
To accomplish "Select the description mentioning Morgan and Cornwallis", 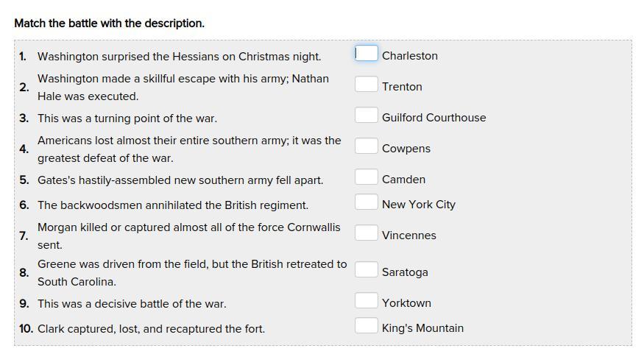I will click(x=189, y=236).
